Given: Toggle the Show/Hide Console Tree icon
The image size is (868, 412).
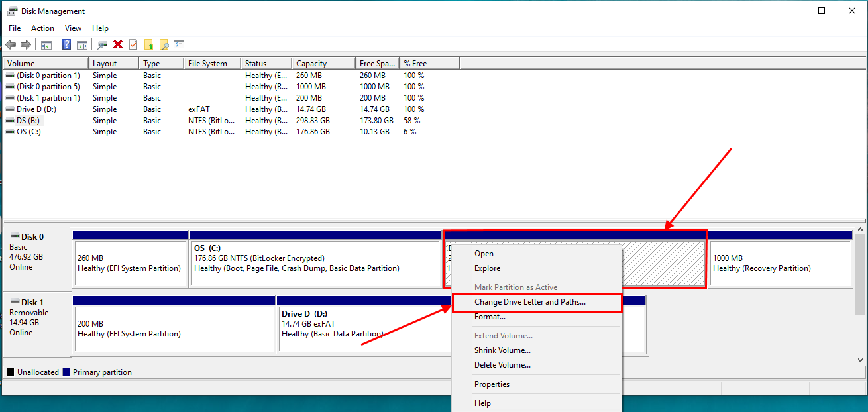Looking at the screenshot, I should coord(46,44).
